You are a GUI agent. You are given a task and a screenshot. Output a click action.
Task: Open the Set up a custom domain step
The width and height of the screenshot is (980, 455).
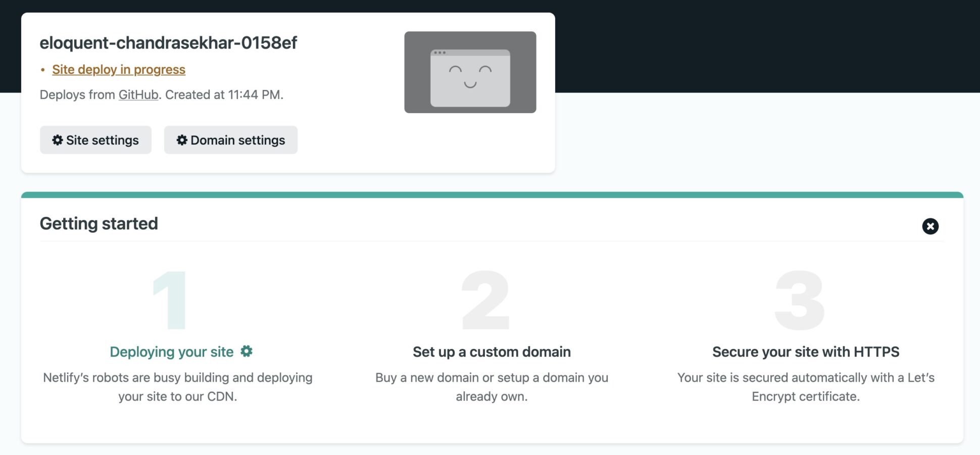tap(492, 352)
